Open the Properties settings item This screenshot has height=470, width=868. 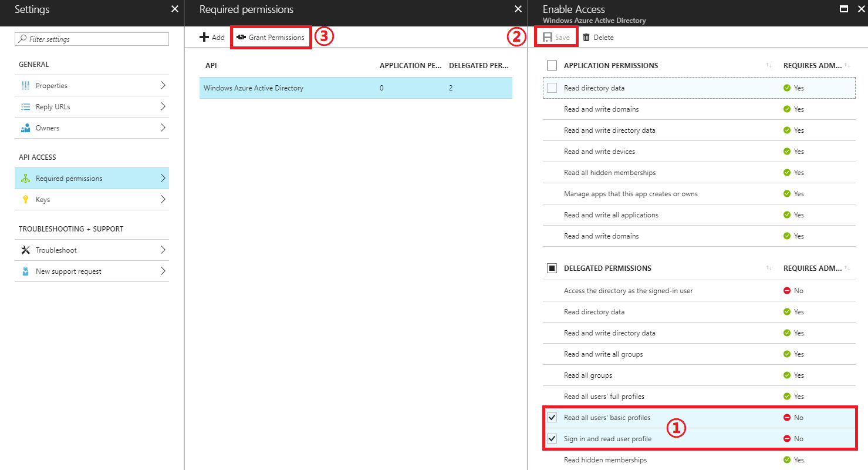click(92, 86)
